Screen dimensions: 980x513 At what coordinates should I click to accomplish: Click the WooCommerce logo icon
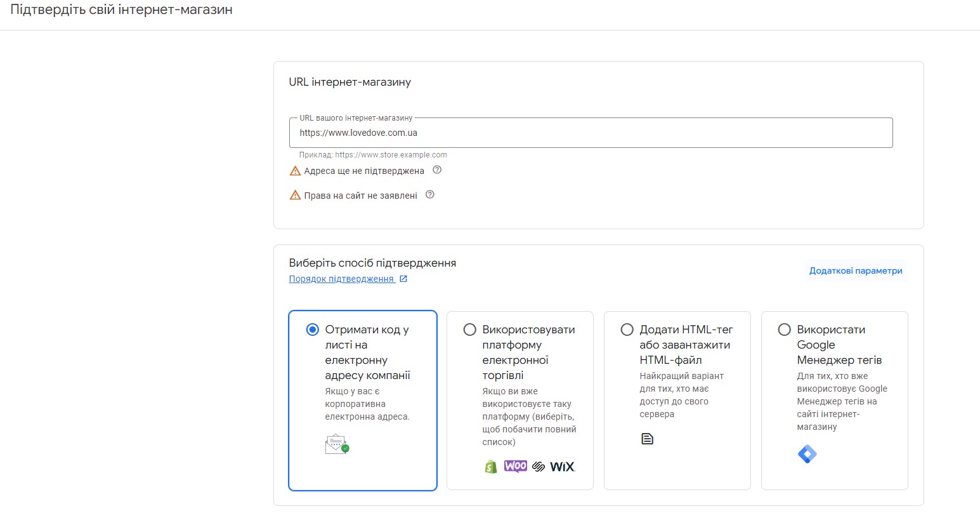tap(516, 466)
